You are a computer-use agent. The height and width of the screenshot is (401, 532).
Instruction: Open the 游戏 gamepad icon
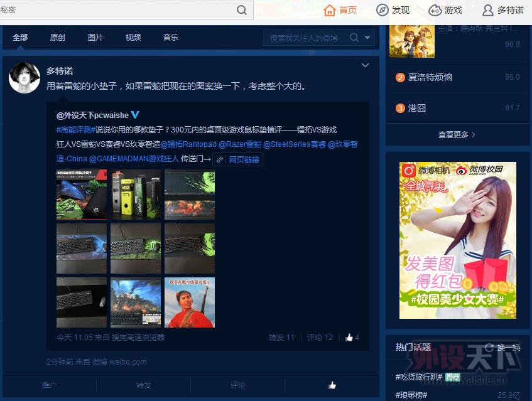point(435,10)
